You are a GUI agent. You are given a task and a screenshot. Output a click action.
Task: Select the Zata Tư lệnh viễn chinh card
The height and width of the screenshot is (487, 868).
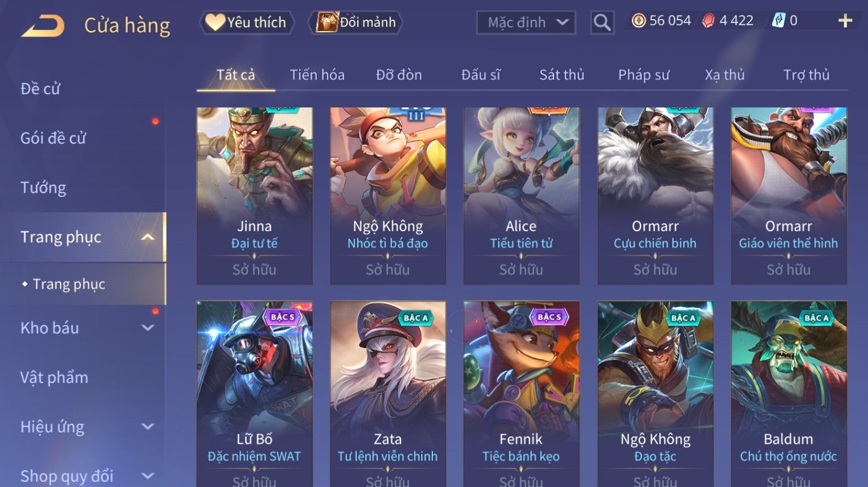point(388,394)
